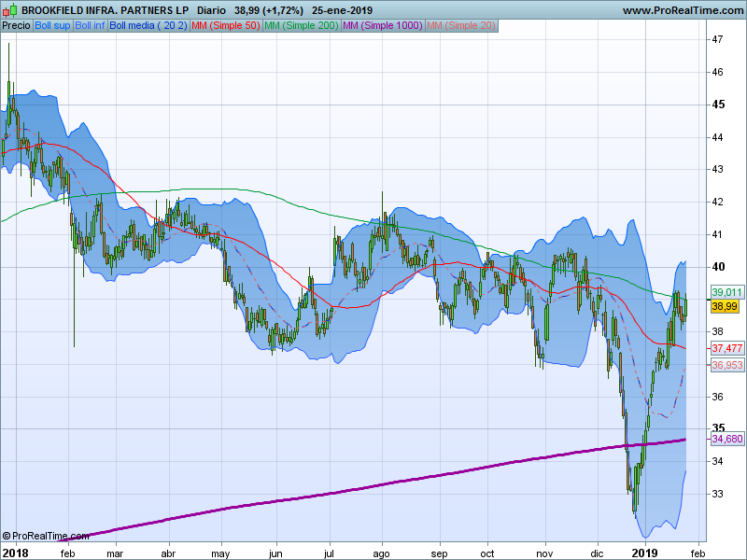
Task: Click the yellow 38,99 current price tag
Action: (725, 306)
